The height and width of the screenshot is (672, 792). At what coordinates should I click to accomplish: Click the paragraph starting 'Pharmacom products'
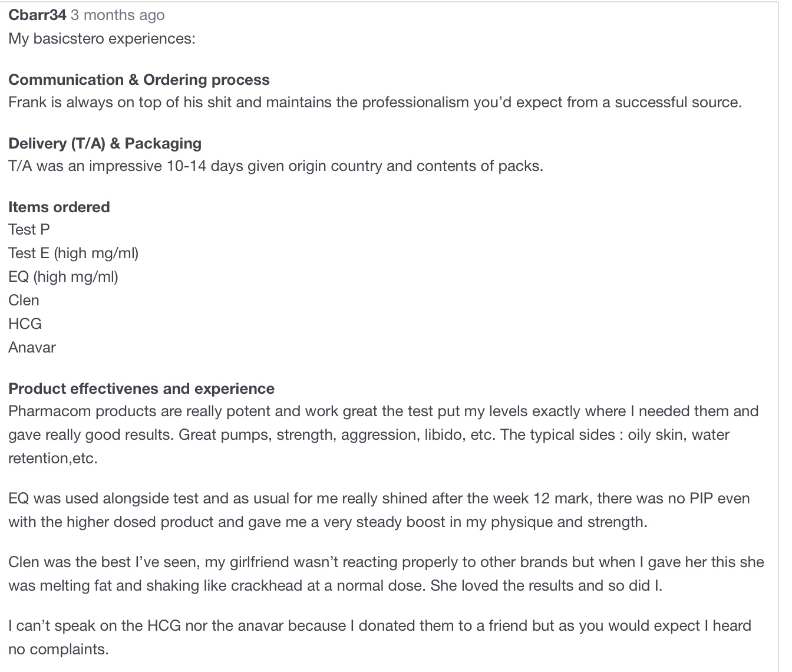(384, 434)
